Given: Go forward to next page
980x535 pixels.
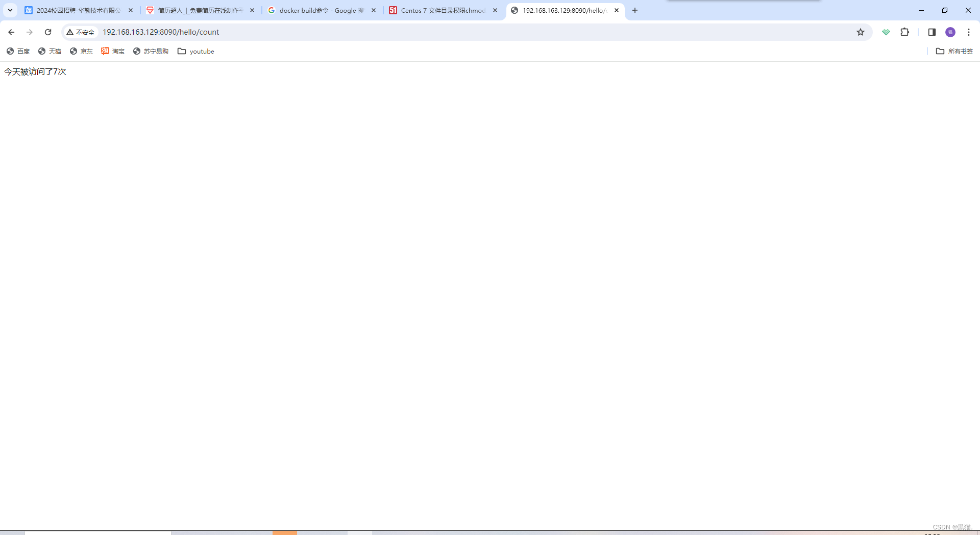Looking at the screenshot, I should (30, 32).
